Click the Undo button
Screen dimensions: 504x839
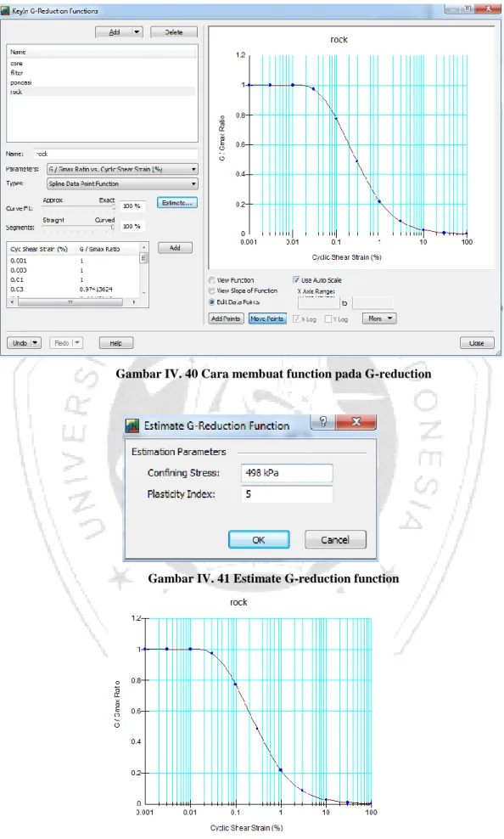click(x=20, y=343)
